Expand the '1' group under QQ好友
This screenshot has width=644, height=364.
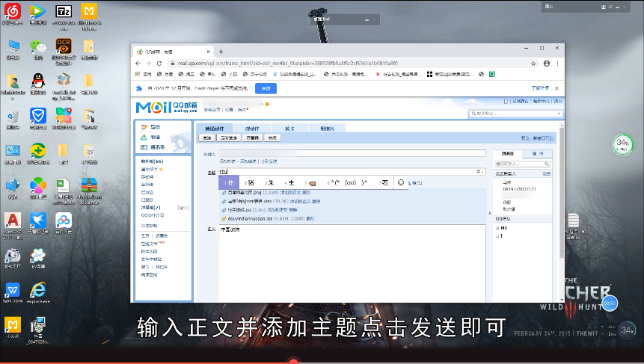497,236
